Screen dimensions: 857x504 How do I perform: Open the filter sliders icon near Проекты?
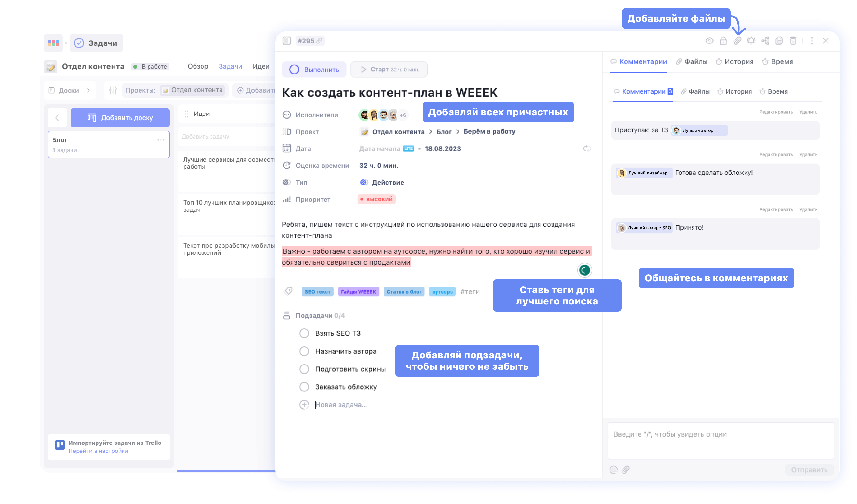(113, 90)
